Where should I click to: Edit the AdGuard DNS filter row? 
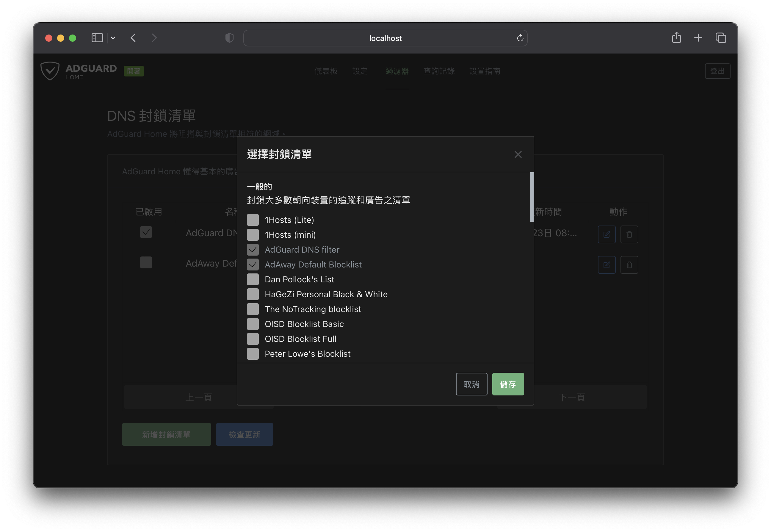coord(607,234)
